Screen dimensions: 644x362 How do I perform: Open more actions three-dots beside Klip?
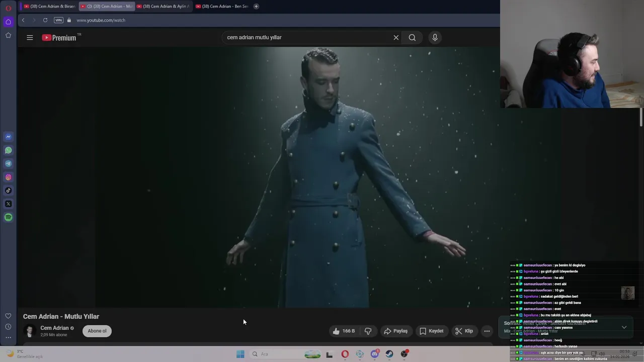coord(487,331)
